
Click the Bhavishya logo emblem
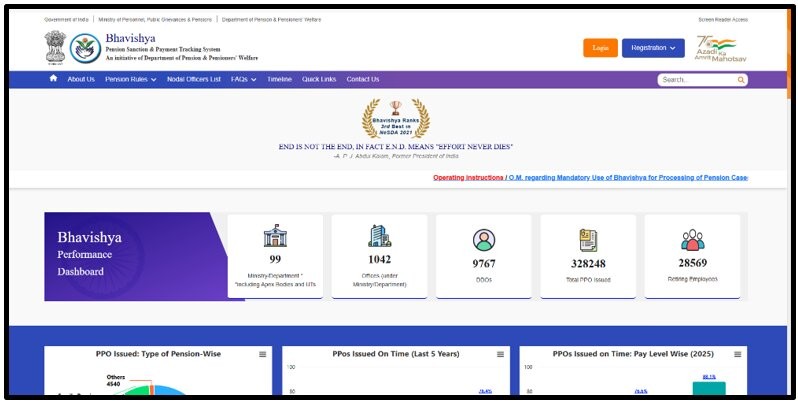tap(85, 48)
